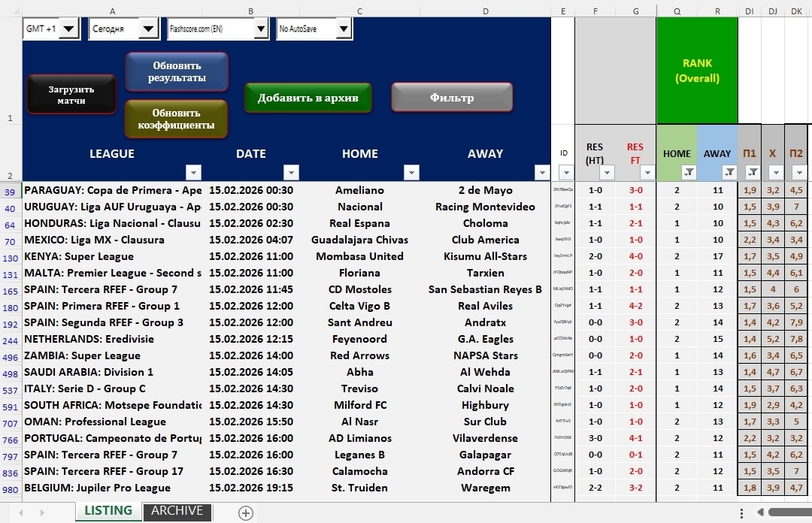Expand the Flashscore.com (EN) source dropdown

[x=260, y=29]
